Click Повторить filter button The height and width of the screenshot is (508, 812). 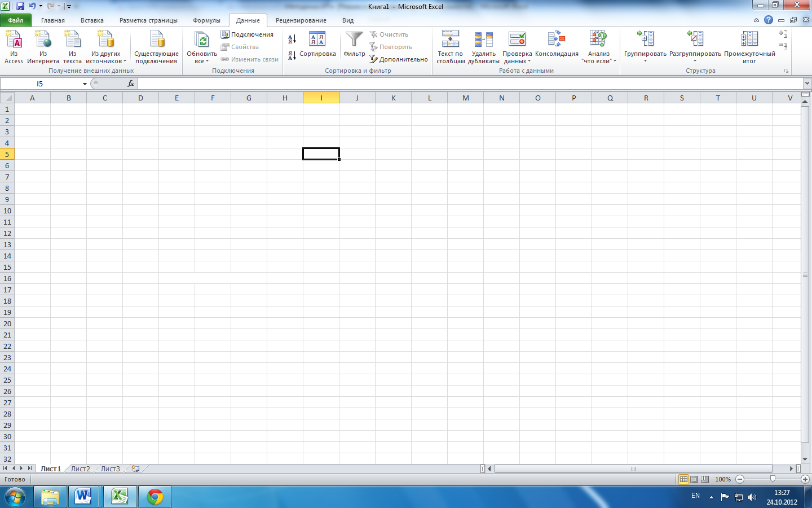coord(391,47)
